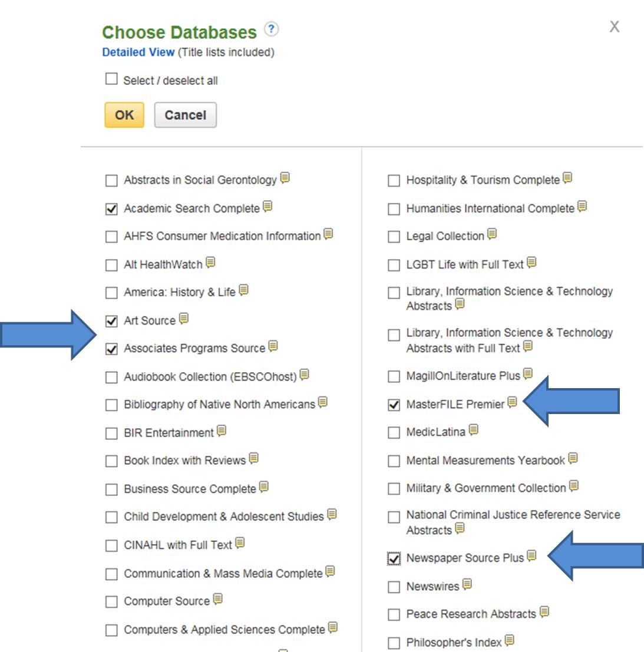
Task: Open Art Source description note icon
Action: click(184, 319)
